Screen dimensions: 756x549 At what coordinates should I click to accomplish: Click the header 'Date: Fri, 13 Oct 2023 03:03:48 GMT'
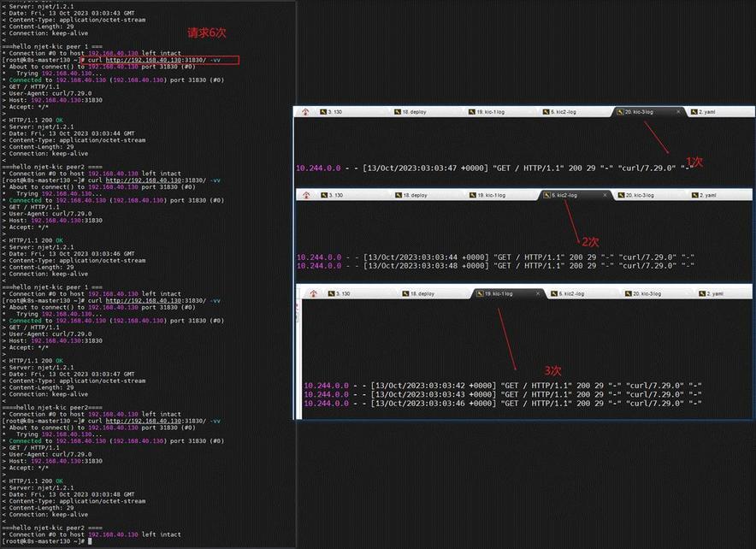68,494
